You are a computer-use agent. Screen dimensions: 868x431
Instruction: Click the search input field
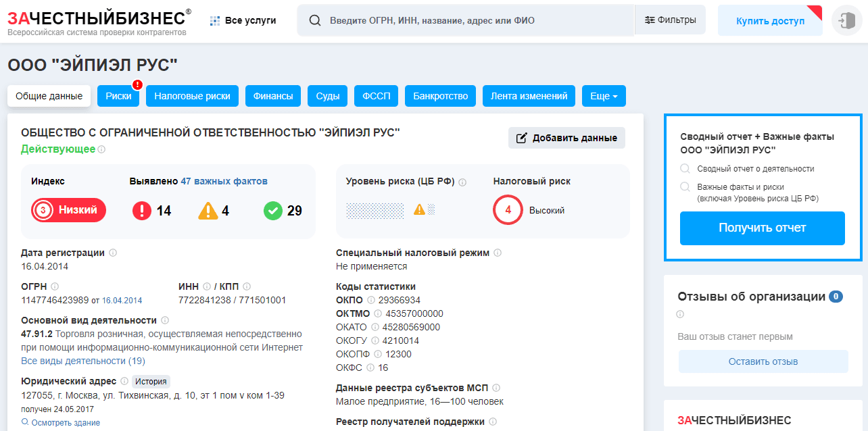(x=473, y=20)
